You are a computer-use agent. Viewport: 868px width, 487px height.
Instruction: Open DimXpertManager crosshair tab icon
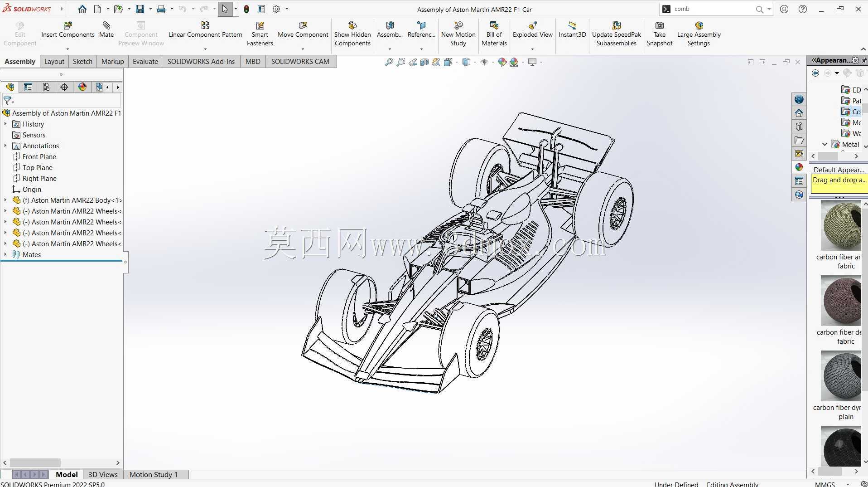click(x=64, y=87)
